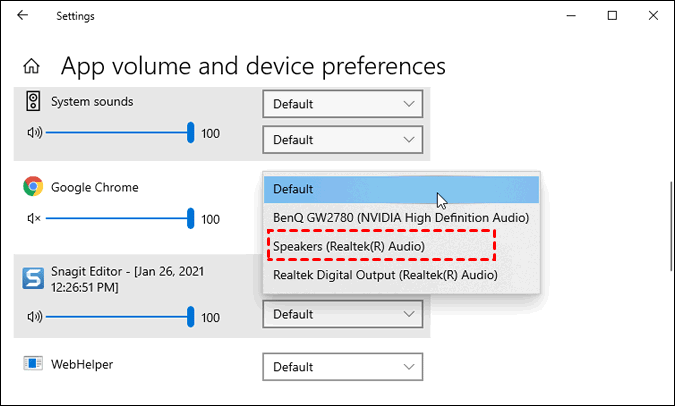Unmute Google Chrome volume icon

click(x=34, y=219)
